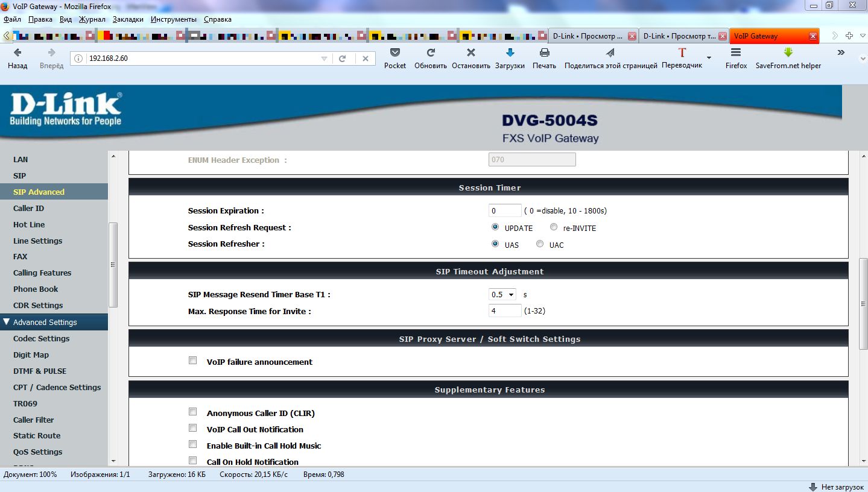Tick the Anonymous Caller ID (CLIR) checkbox
This screenshot has width=868, height=492.
193,412
